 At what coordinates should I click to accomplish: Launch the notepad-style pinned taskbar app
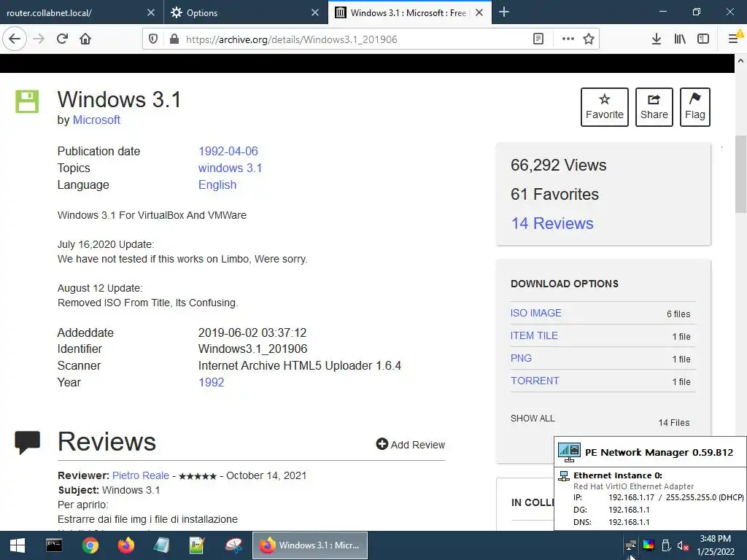pyautogui.click(x=197, y=545)
